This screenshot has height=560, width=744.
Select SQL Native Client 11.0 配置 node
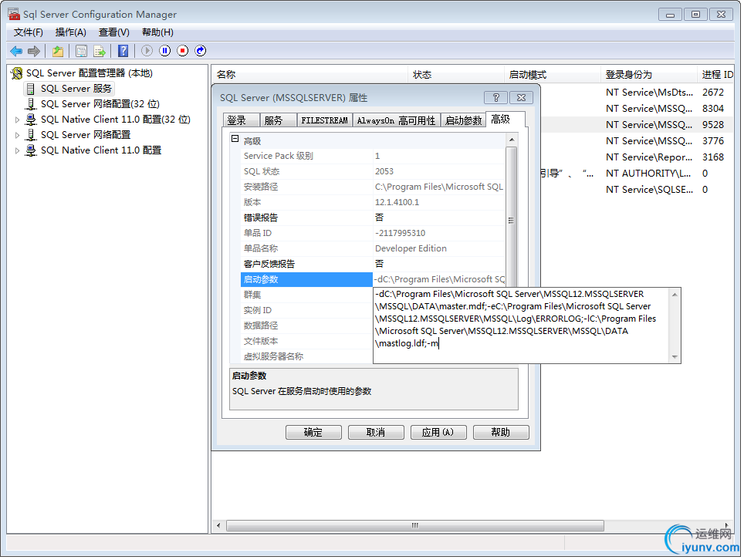100,150
